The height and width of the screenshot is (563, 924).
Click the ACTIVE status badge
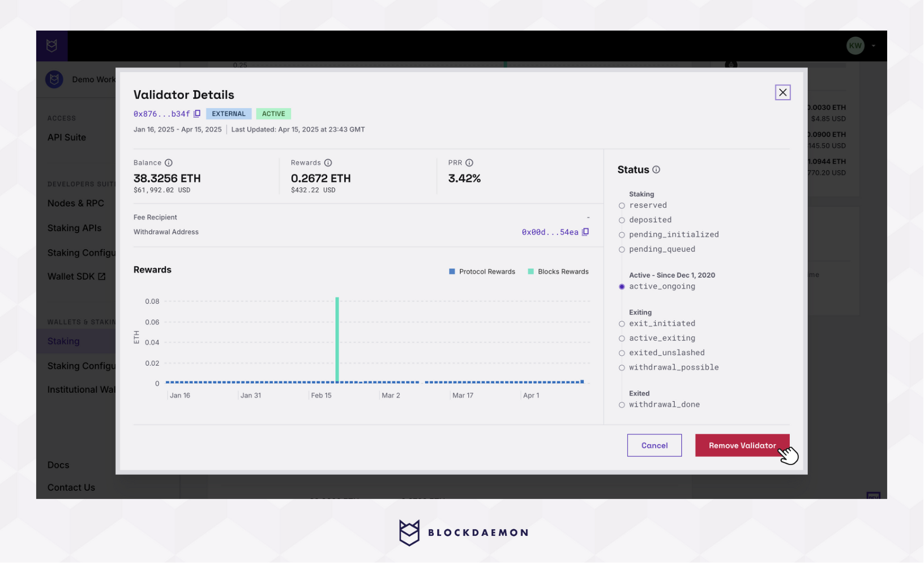tap(273, 114)
